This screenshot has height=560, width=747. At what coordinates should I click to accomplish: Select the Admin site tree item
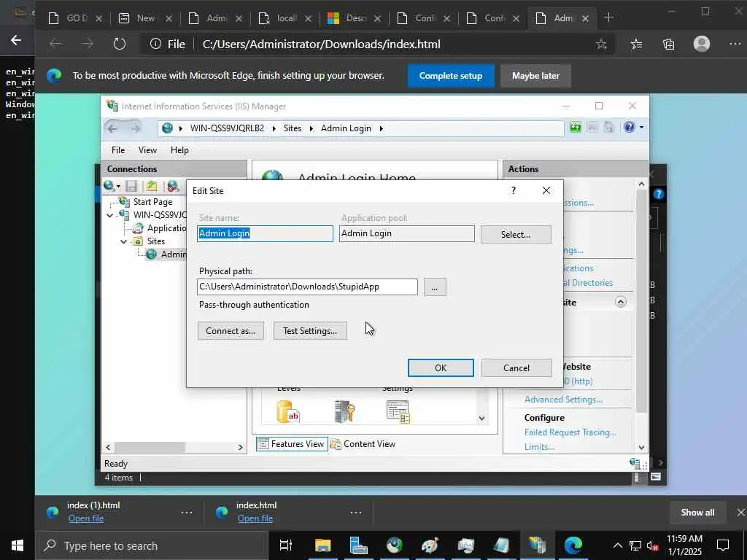(x=167, y=254)
